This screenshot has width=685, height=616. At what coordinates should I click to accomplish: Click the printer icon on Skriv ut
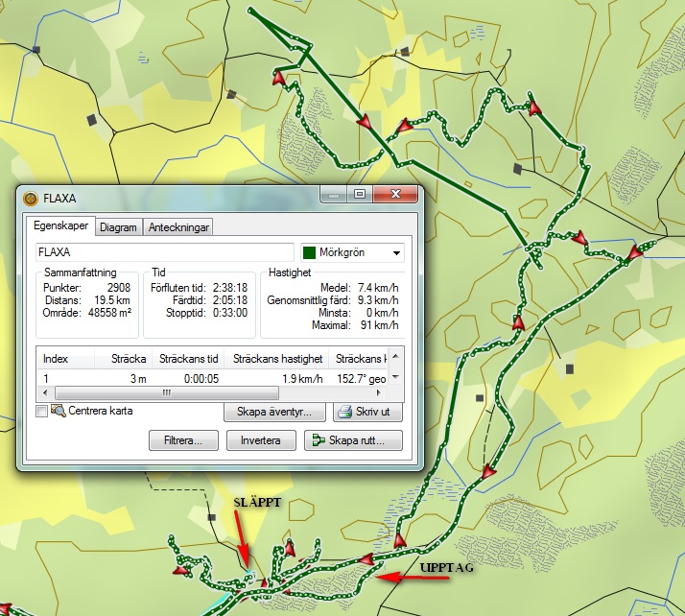click(343, 413)
